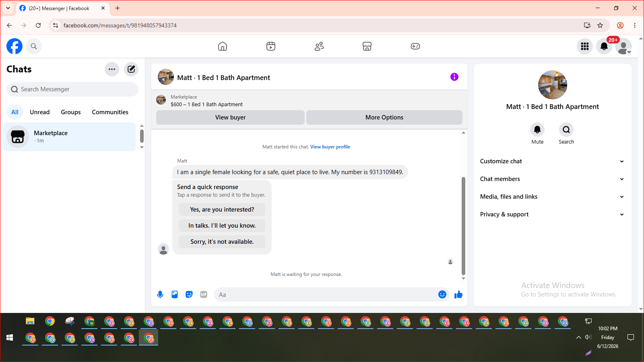
Task: Close the Messenger browser tab
Action: (x=103, y=8)
